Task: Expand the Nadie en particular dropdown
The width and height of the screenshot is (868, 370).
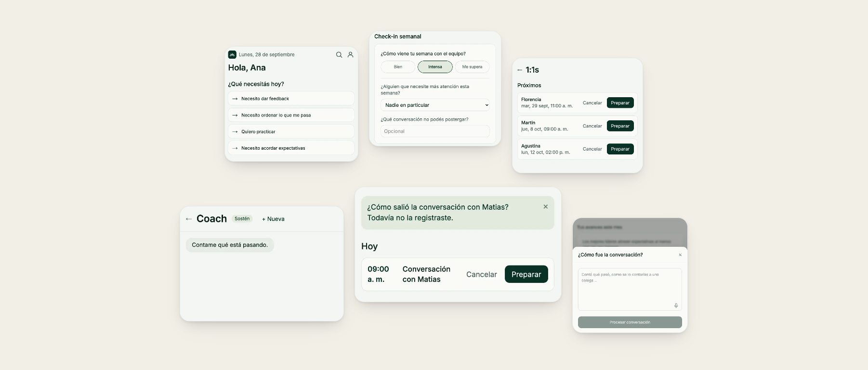Action: pyautogui.click(x=435, y=105)
